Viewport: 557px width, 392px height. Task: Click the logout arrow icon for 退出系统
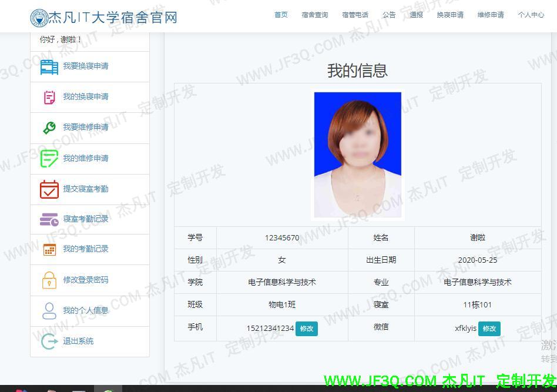(x=49, y=341)
